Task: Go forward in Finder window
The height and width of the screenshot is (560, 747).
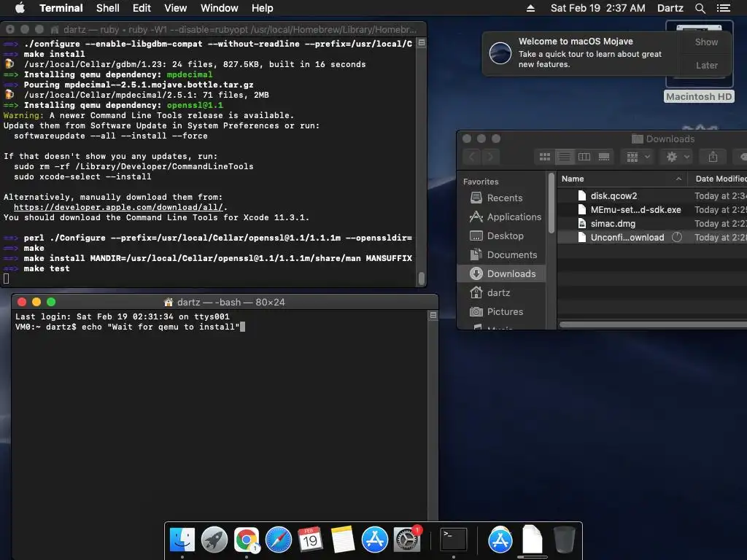Action: 490,157
